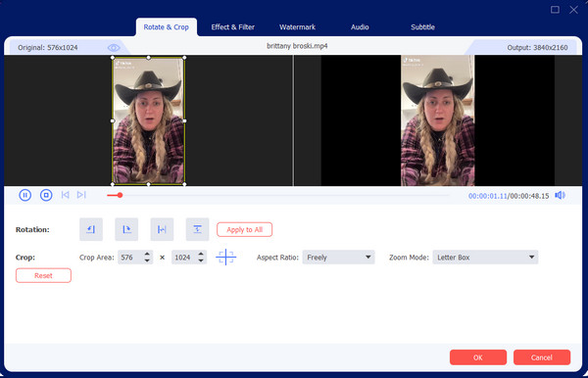Center the crop area with crosshair icon
The image size is (588, 378).
(x=225, y=258)
